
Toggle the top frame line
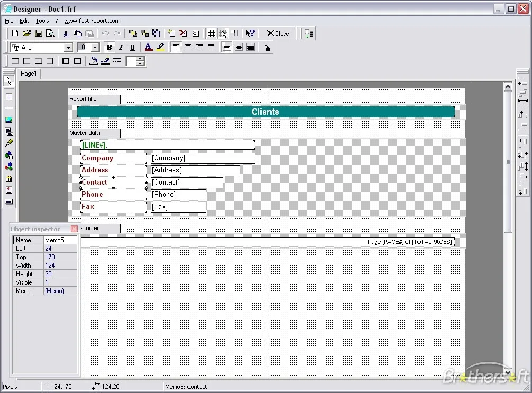click(x=15, y=61)
